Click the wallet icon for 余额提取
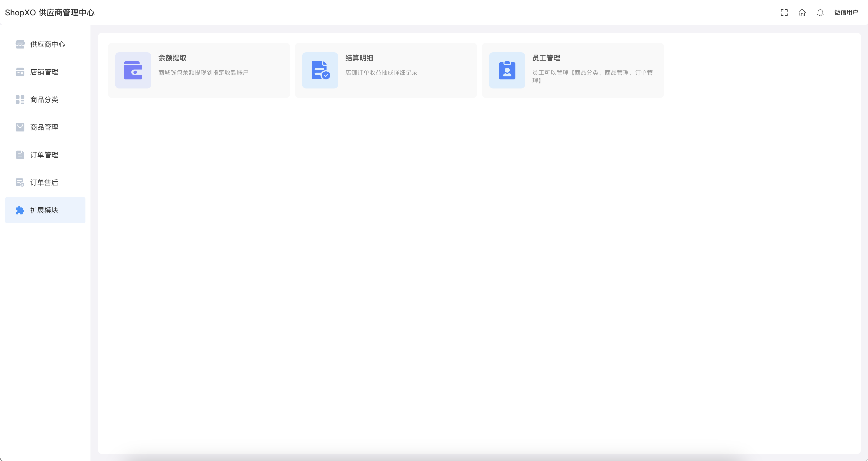Screen dimensions: 868x461 tap(133, 70)
